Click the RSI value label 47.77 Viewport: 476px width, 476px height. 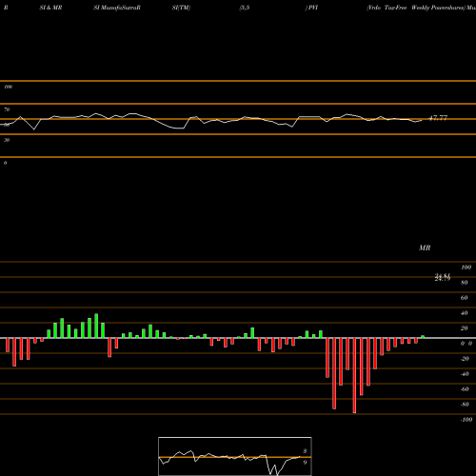click(x=438, y=118)
